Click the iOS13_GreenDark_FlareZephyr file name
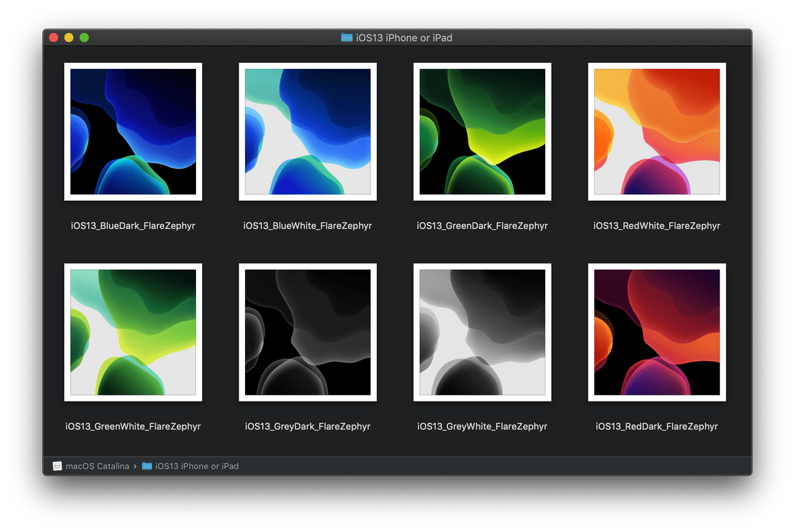This screenshot has width=795, height=532. pyautogui.click(x=482, y=226)
